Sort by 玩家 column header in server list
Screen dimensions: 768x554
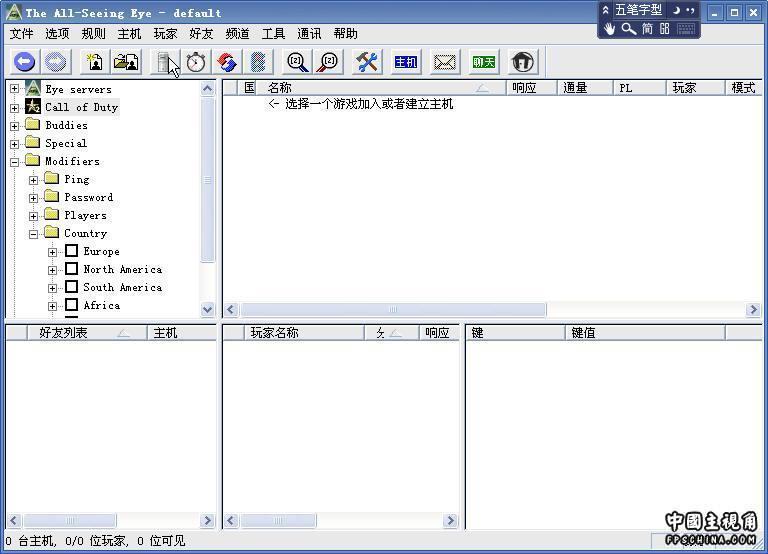pyautogui.click(x=695, y=88)
